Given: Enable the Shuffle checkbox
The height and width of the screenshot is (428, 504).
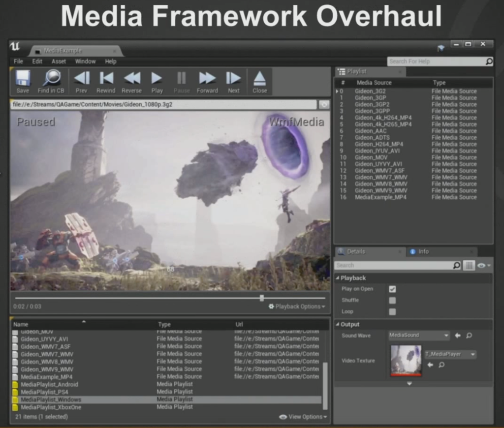Looking at the screenshot, I should tap(392, 301).
